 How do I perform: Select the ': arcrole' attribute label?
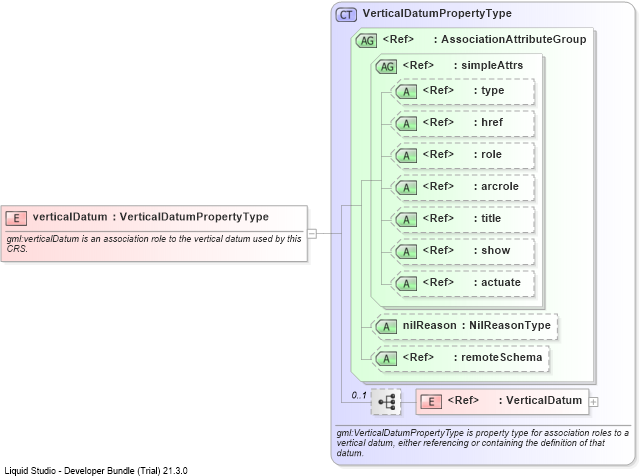coord(496,186)
